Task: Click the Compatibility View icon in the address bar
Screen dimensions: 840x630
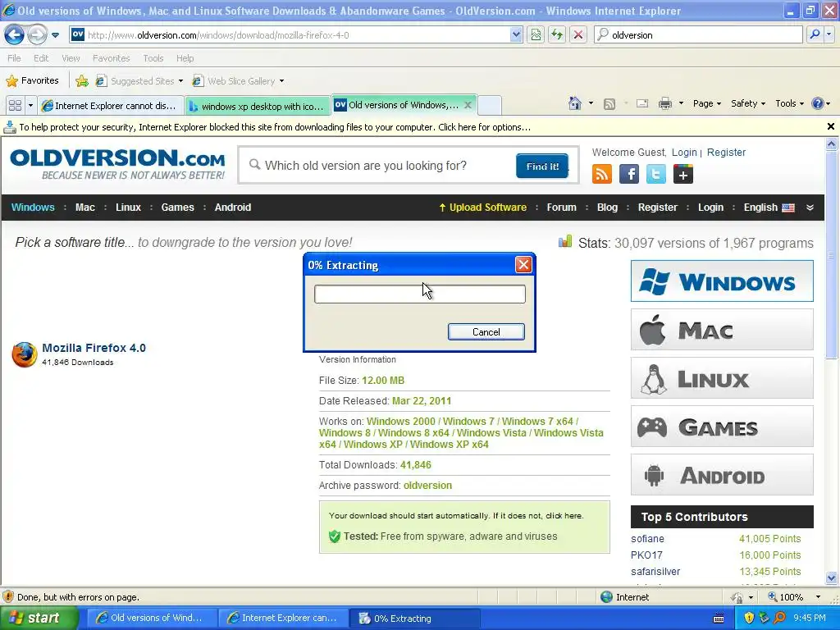Action: point(536,34)
